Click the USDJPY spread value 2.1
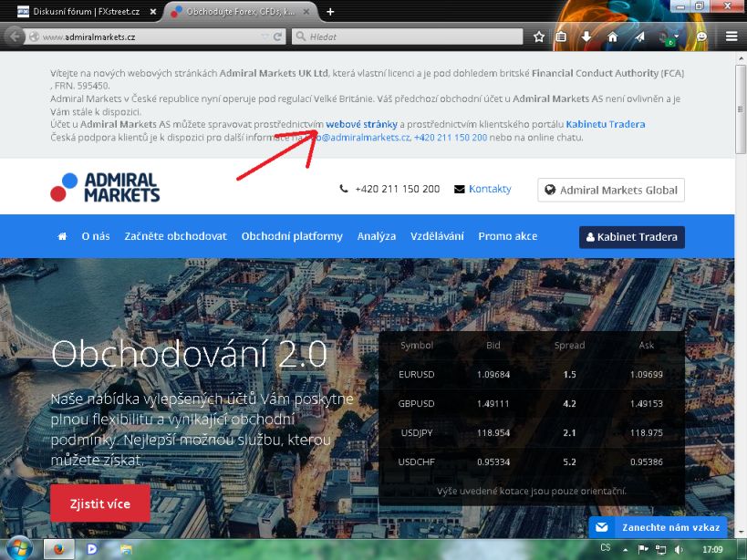Image resolution: width=747 pixels, height=560 pixels. 569,433
